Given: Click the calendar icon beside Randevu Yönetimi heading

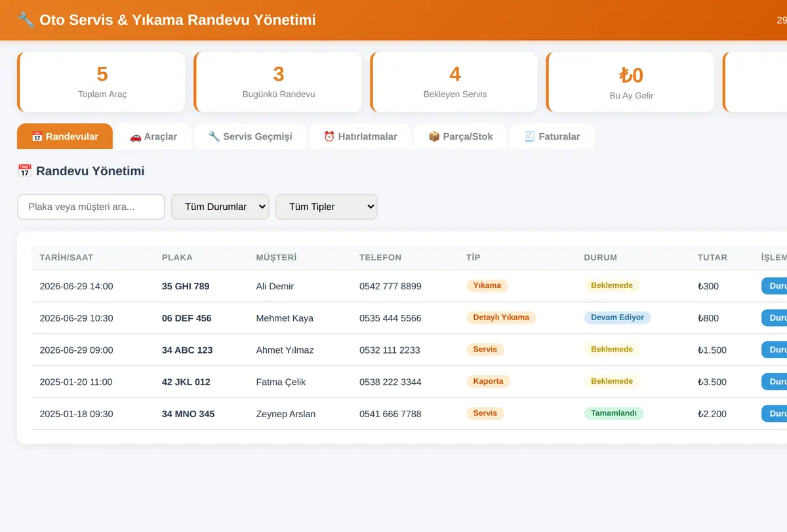Looking at the screenshot, I should 24,171.
